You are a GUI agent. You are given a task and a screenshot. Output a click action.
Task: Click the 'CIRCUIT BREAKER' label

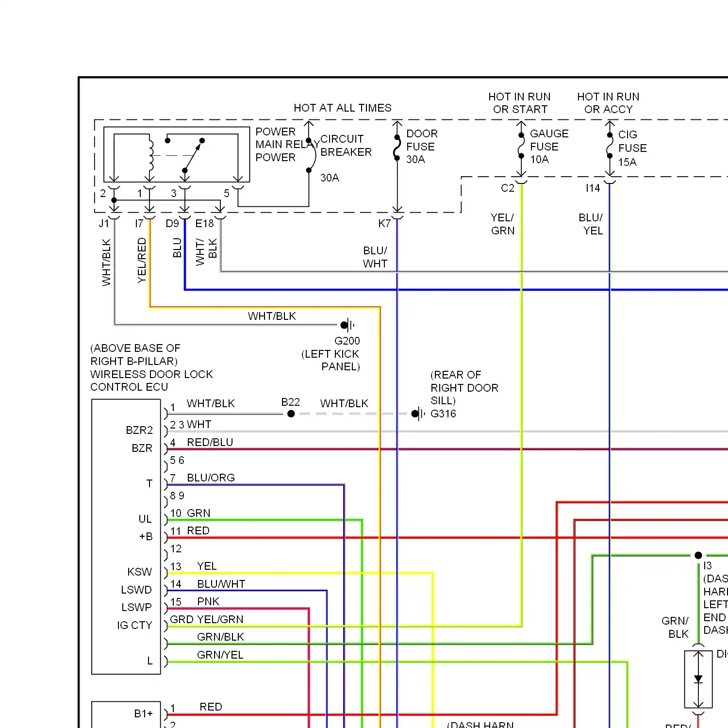click(346, 146)
